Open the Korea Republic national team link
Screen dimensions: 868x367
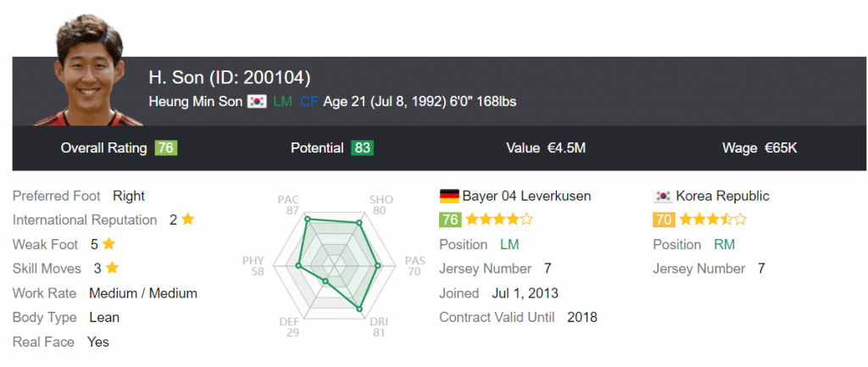[722, 196]
